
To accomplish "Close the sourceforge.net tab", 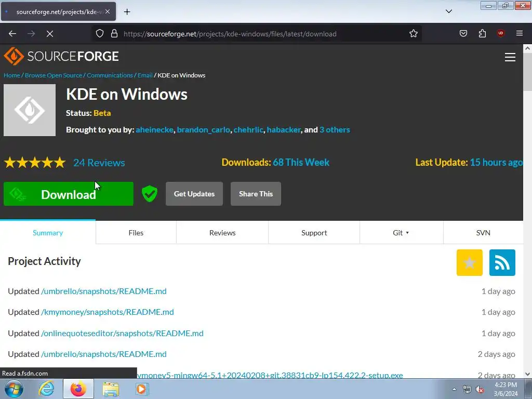I will coord(108,11).
